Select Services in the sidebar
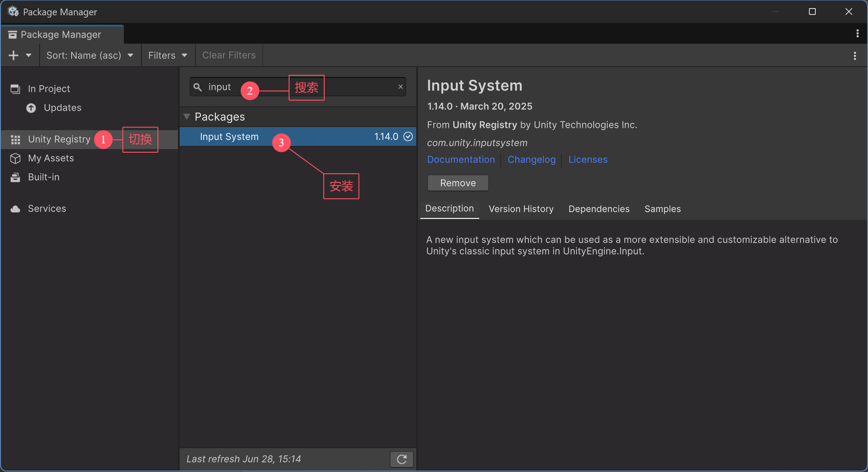Viewport: 868px width, 472px height. (x=47, y=209)
